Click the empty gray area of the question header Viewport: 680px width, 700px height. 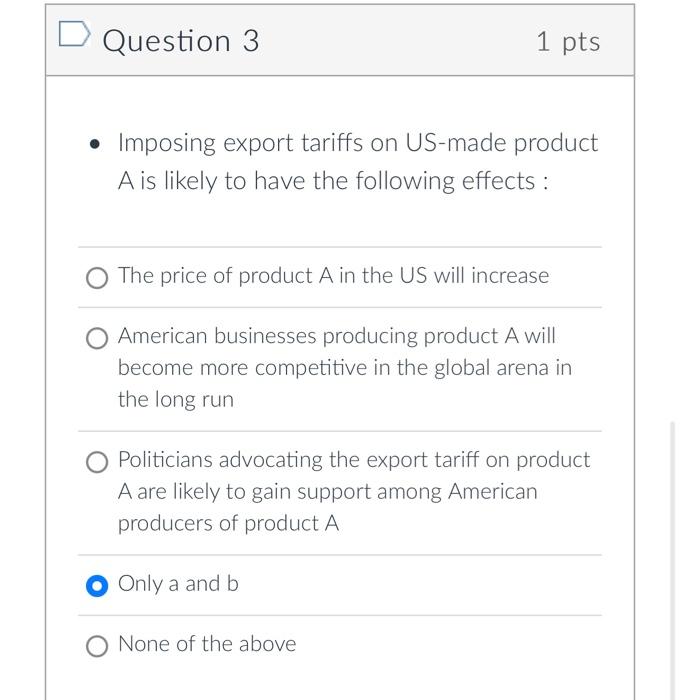(400, 41)
